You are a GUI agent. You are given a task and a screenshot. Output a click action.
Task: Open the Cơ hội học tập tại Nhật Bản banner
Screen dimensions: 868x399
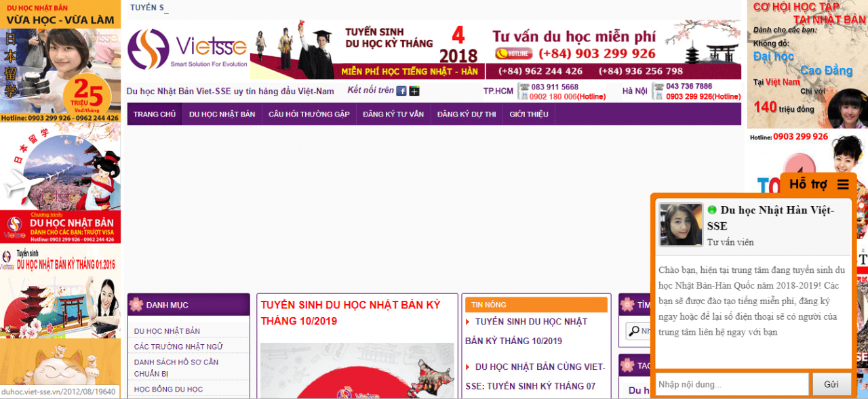pos(807,64)
